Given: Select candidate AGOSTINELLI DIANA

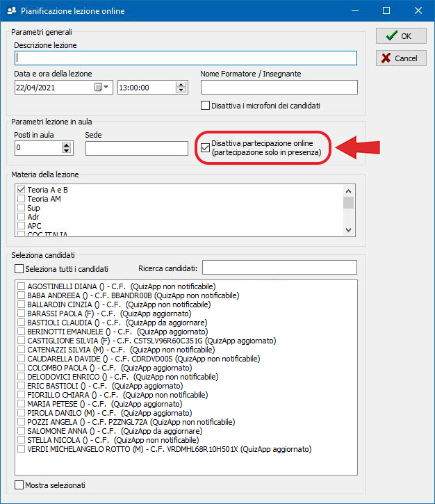Looking at the screenshot, I should pyautogui.click(x=22, y=286).
